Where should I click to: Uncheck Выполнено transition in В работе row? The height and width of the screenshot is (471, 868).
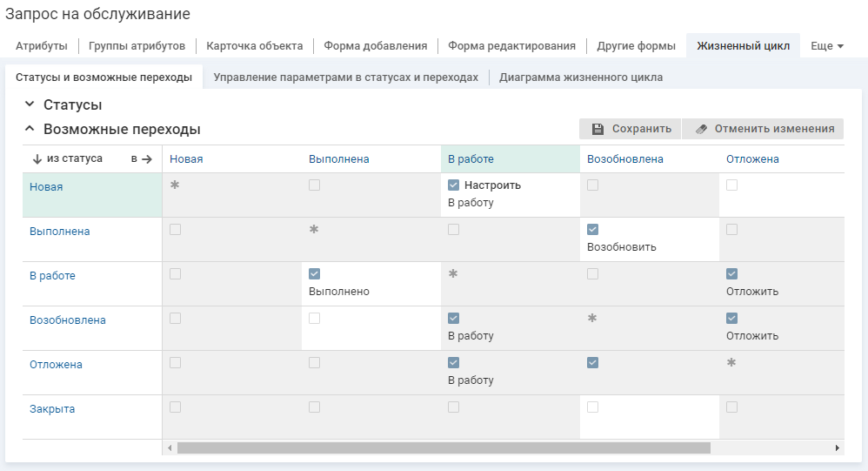pos(314,274)
